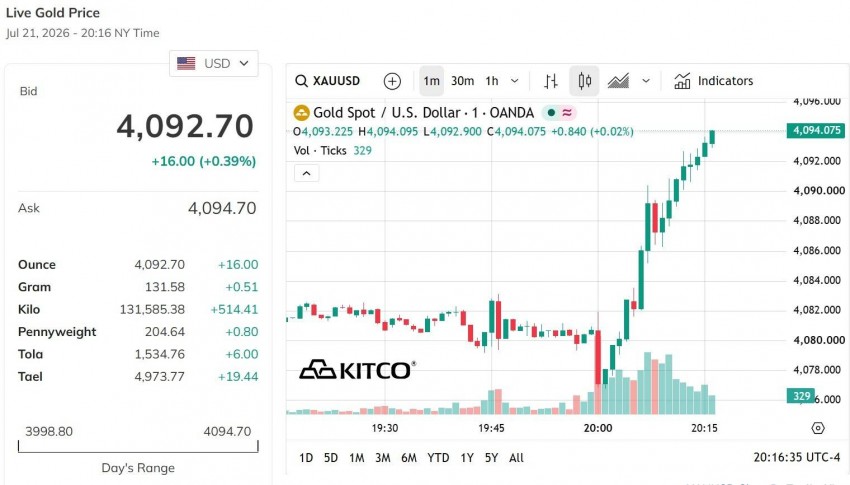850x485 pixels.
Task: Select the area chart style icon
Action: 618,81
